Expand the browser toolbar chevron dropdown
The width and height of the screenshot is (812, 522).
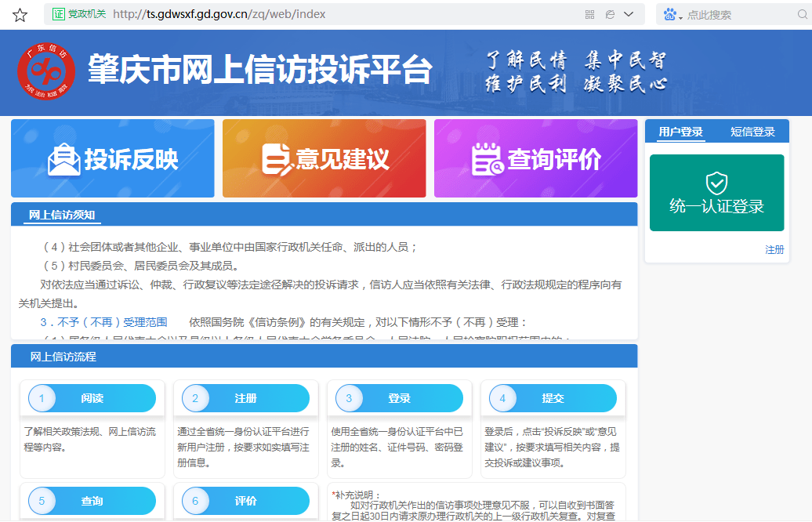coord(628,13)
